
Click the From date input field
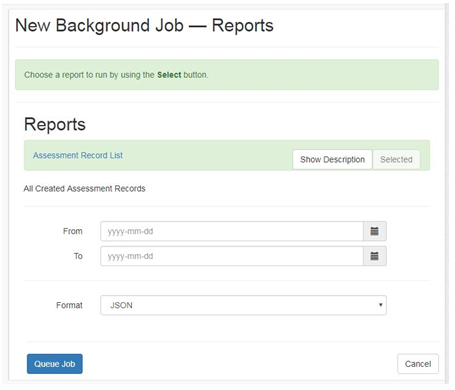[x=232, y=231]
